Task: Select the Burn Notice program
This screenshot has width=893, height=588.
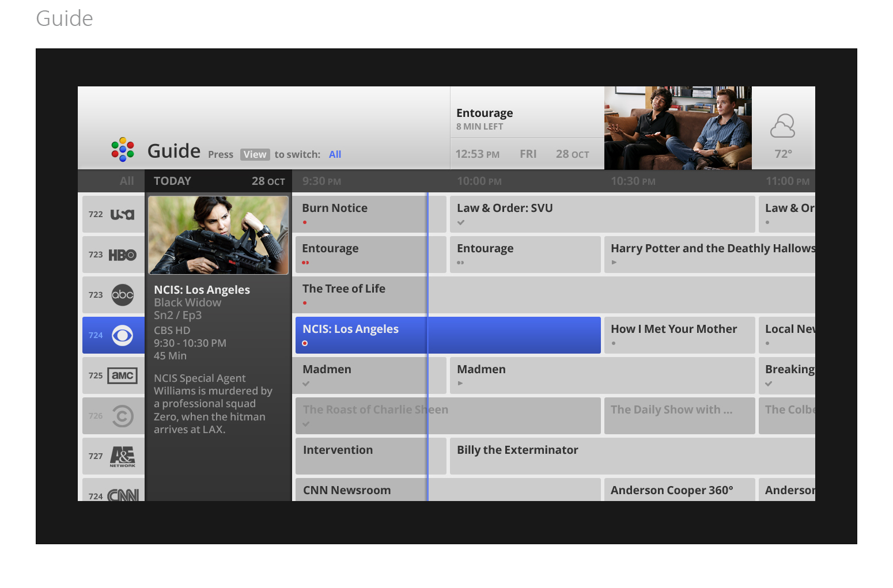Action: (371, 214)
